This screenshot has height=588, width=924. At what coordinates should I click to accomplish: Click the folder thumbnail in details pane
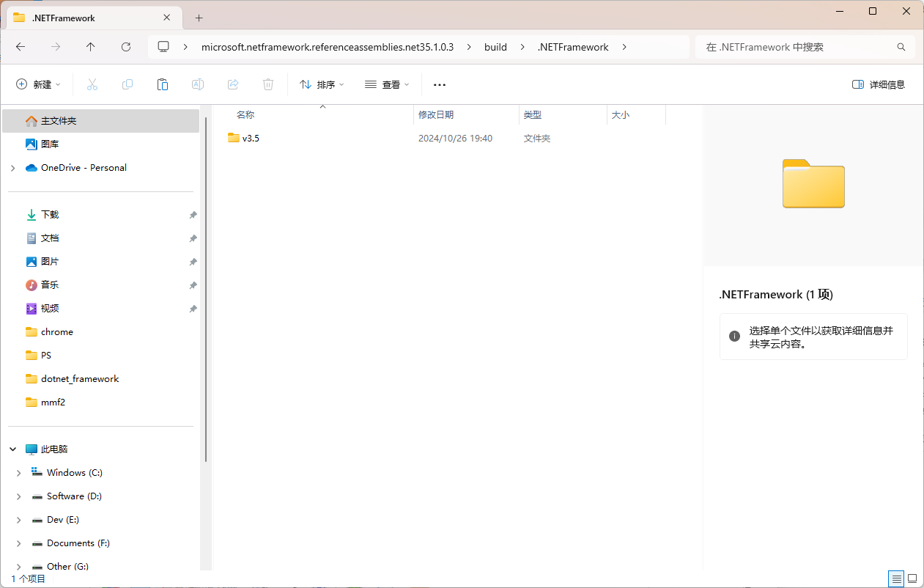[x=813, y=183]
